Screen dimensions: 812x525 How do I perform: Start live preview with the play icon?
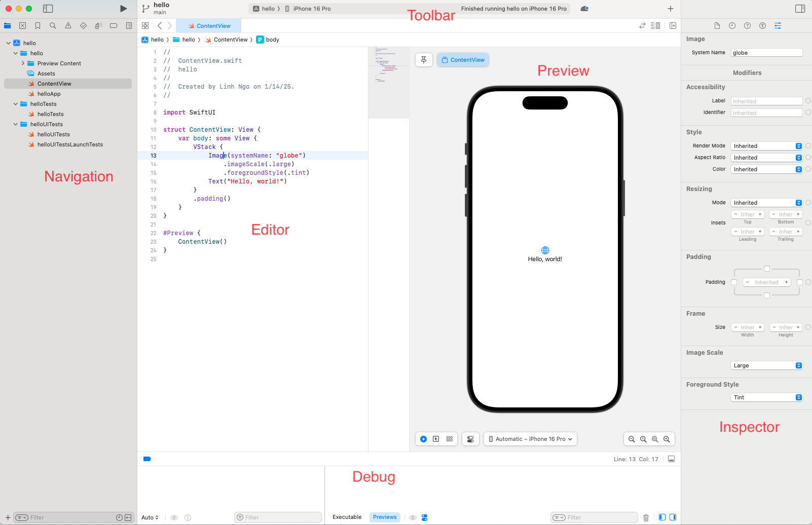pos(423,439)
